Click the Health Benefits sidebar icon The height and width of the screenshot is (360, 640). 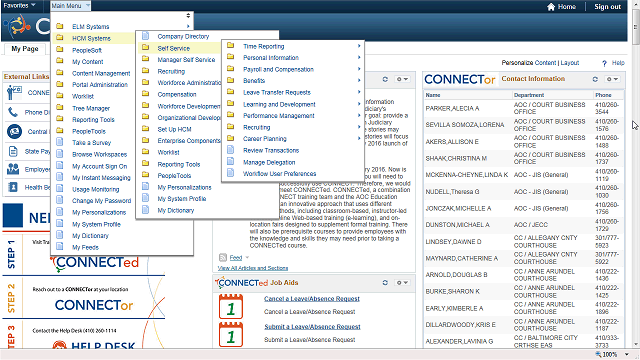13,187
